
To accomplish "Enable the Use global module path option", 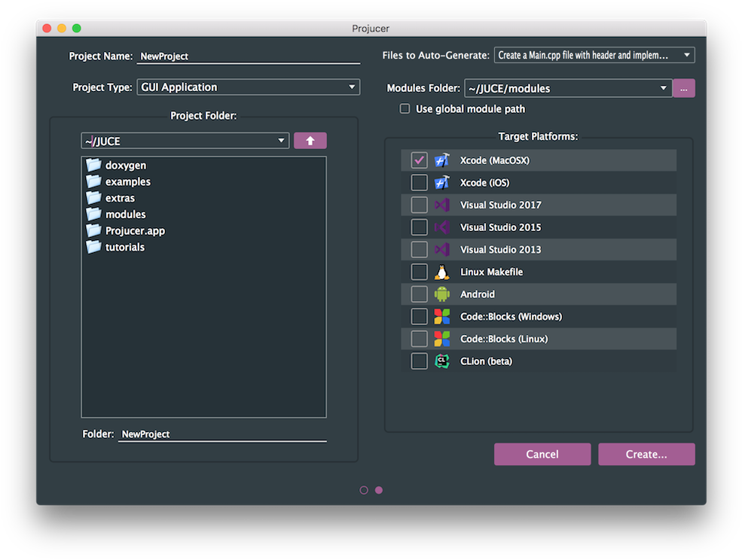I will pyautogui.click(x=405, y=108).
